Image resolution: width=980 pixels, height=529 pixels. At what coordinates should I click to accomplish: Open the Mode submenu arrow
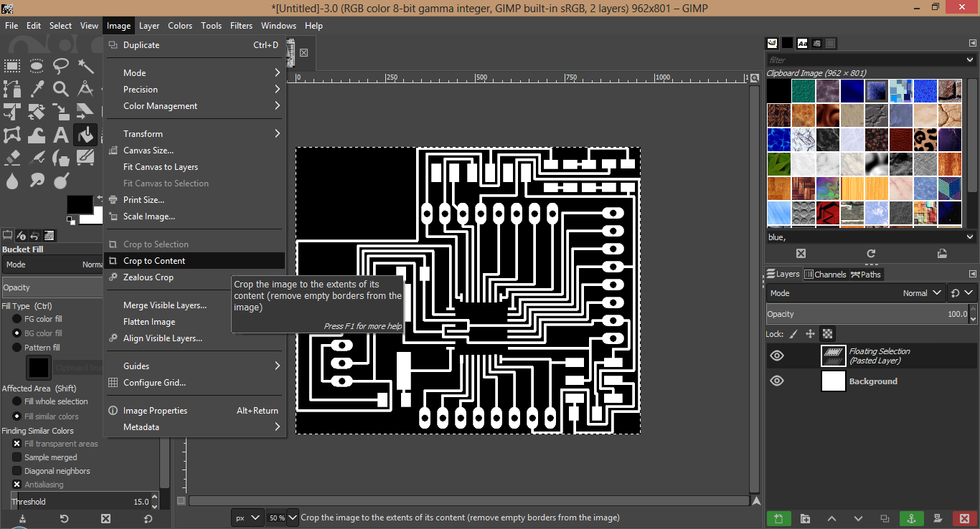[277, 72]
